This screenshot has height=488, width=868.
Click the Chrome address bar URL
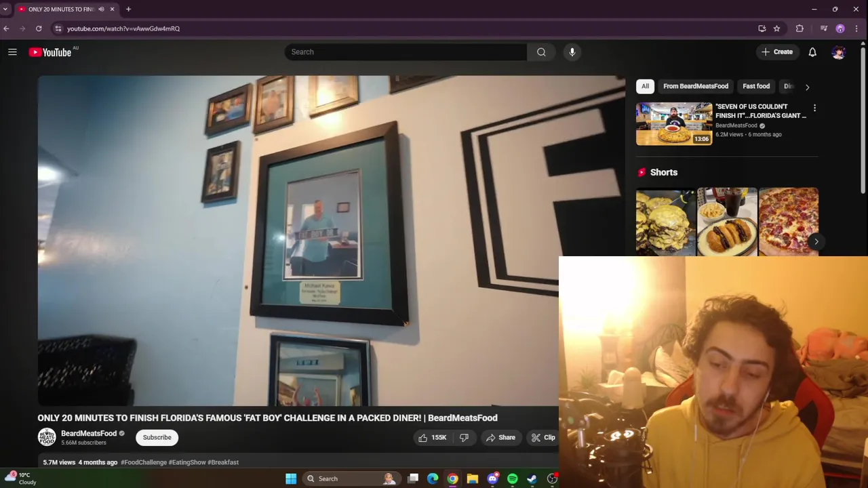[123, 28]
